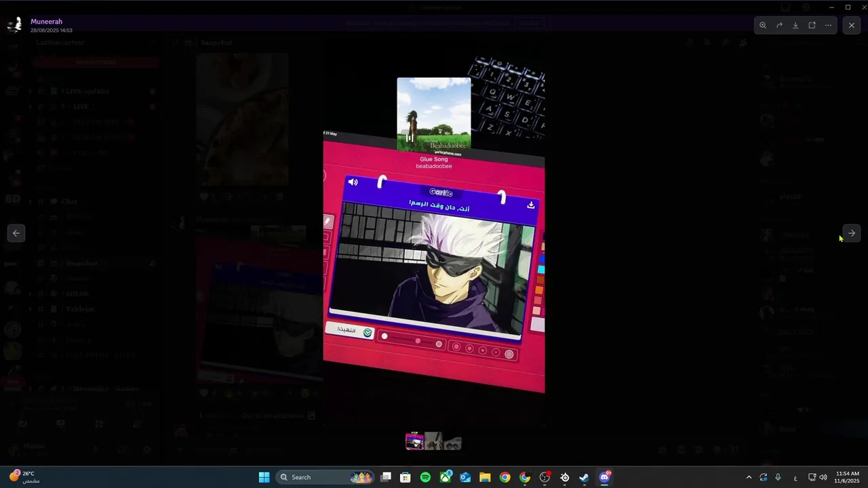Open Outlook from the taskbar
This screenshot has height=488, width=868.
pyautogui.click(x=465, y=477)
